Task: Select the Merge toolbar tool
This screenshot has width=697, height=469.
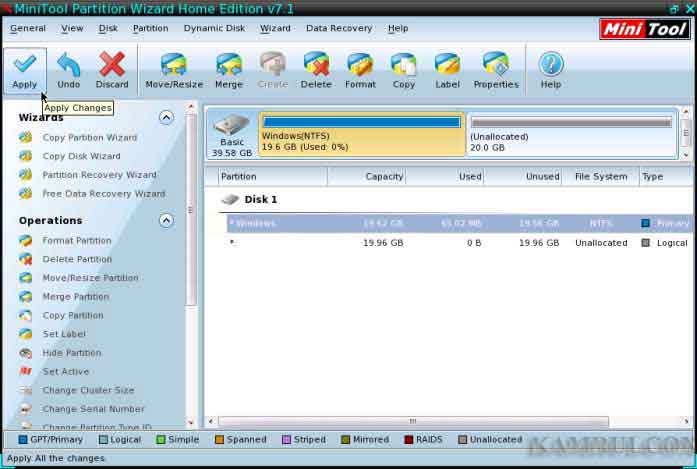Action: click(229, 71)
